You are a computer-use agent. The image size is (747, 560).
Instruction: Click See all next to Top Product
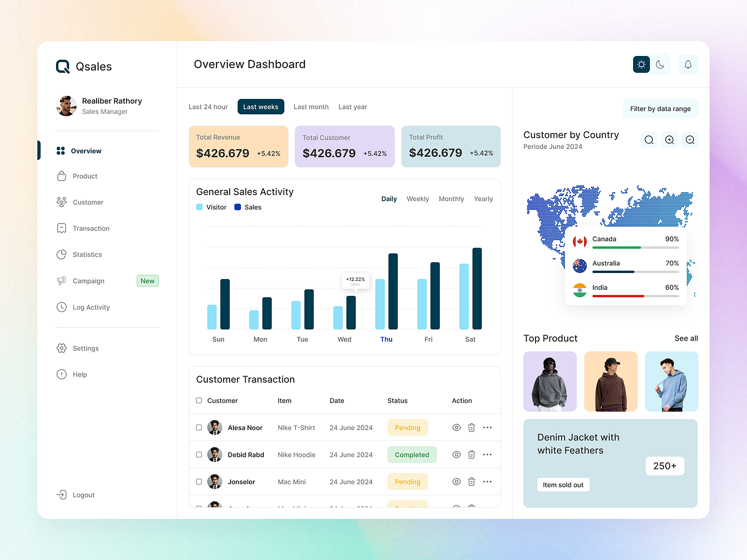(x=686, y=338)
